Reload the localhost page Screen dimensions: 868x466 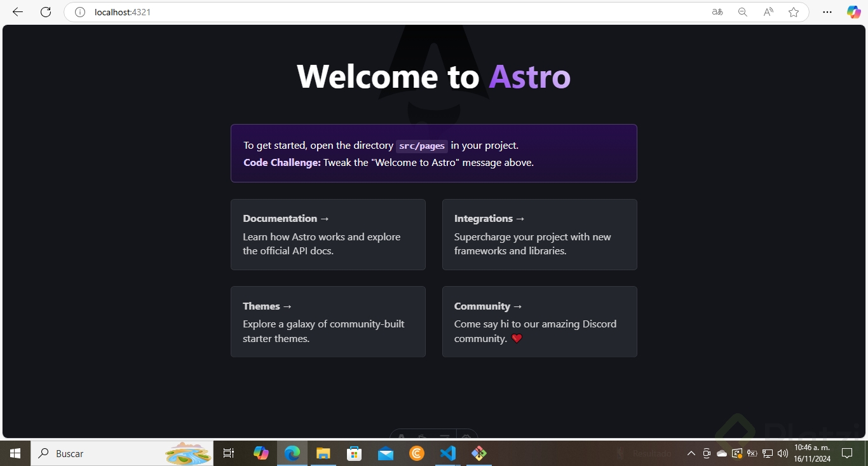click(46, 12)
